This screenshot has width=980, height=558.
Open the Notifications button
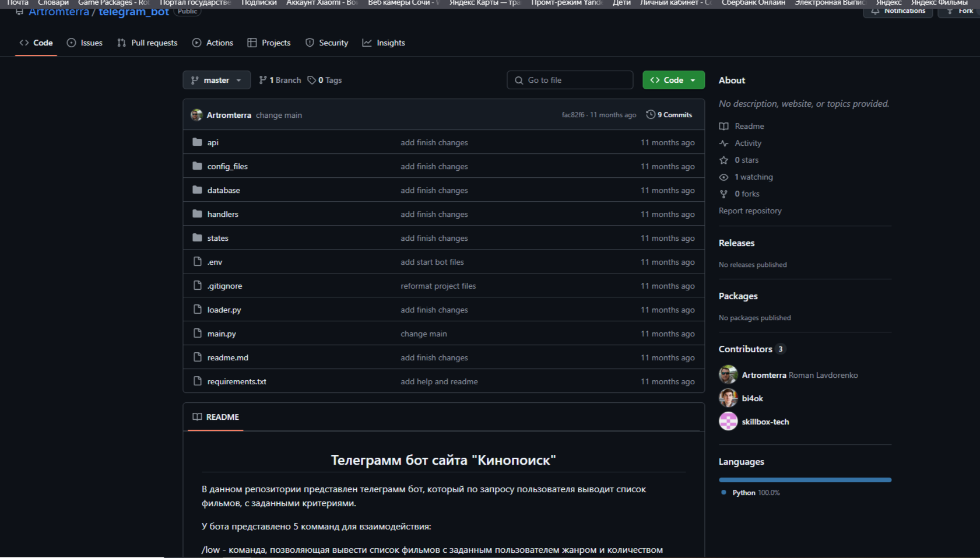coord(898,11)
